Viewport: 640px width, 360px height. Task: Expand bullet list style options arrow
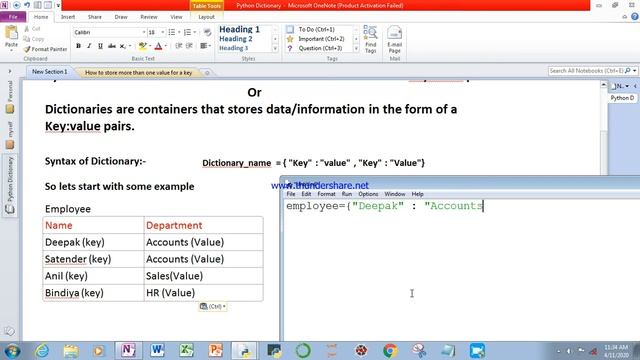[179, 32]
